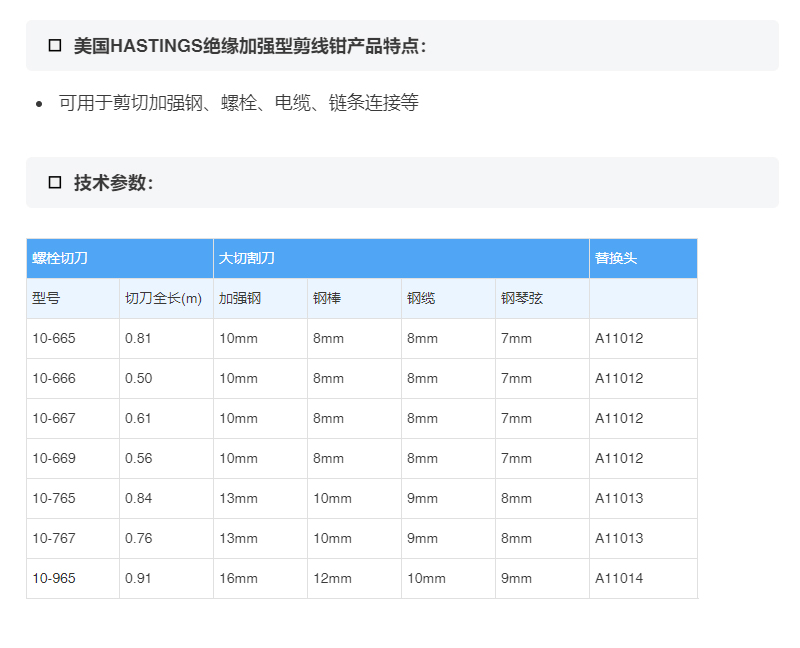
Task: Click 10mm 钢棒 in the 10-767 row
Action: [332, 538]
